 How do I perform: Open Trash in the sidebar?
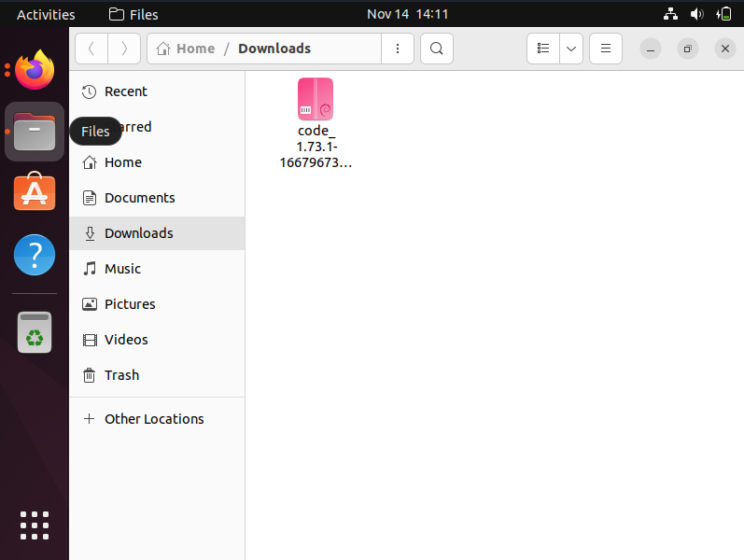pos(157,375)
